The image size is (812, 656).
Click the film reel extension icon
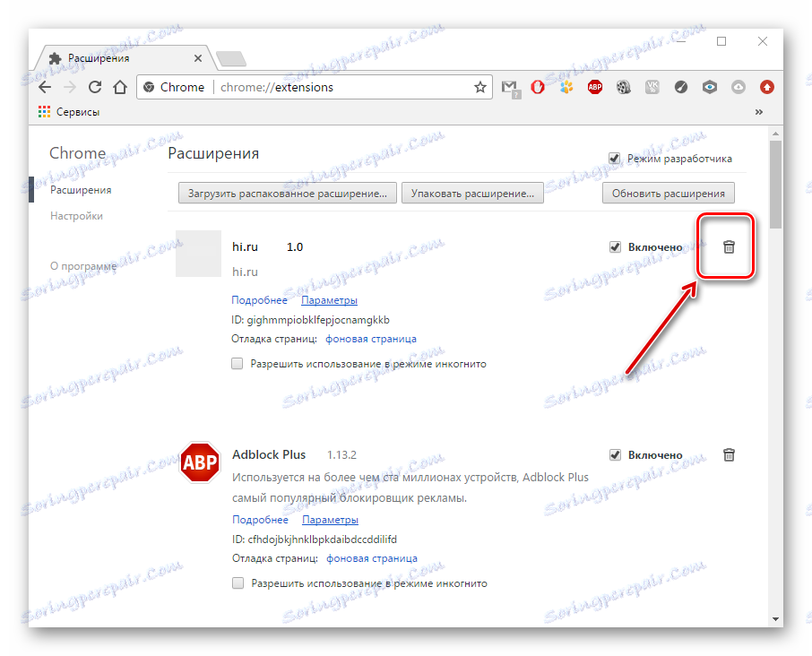(x=624, y=87)
